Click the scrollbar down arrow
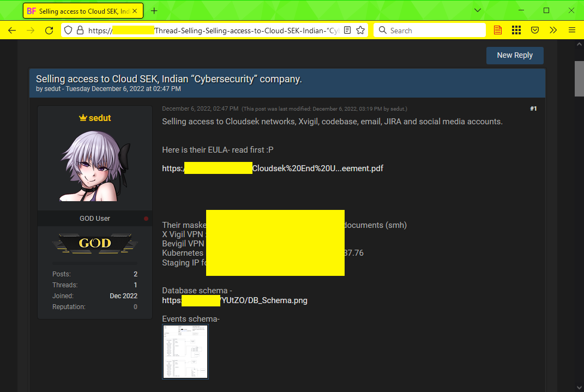 pyautogui.click(x=579, y=388)
